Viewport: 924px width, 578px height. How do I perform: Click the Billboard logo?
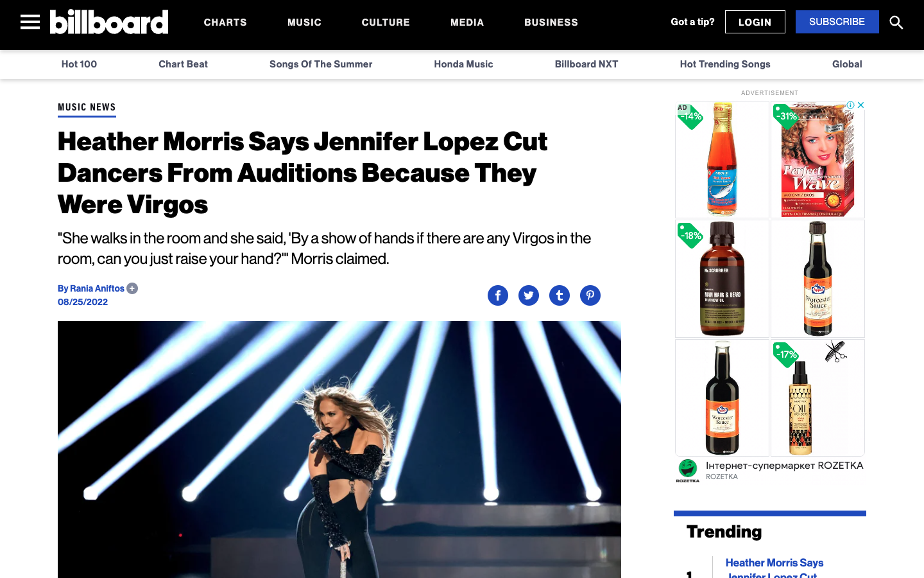pos(109,22)
